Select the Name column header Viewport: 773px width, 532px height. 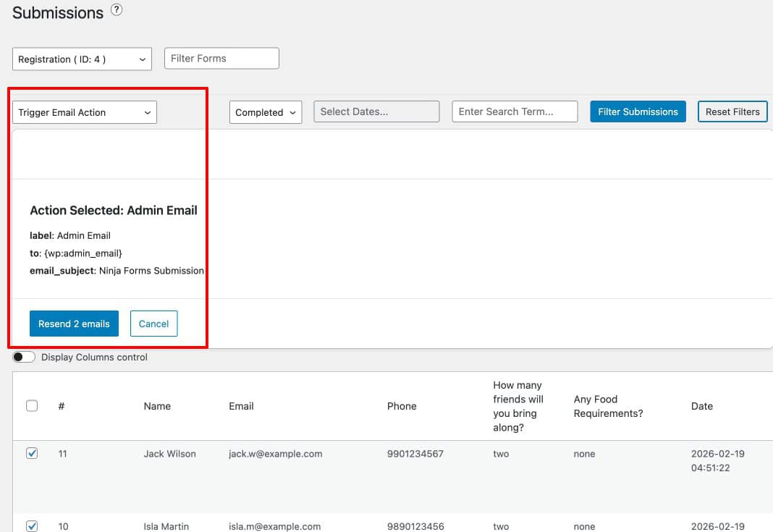tap(157, 406)
